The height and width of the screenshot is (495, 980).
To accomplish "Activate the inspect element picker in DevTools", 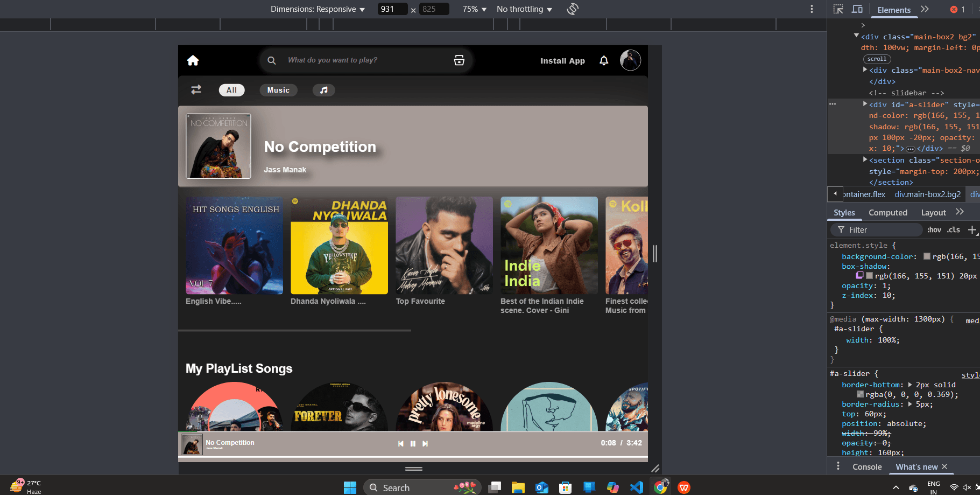I will pos(837,9).
